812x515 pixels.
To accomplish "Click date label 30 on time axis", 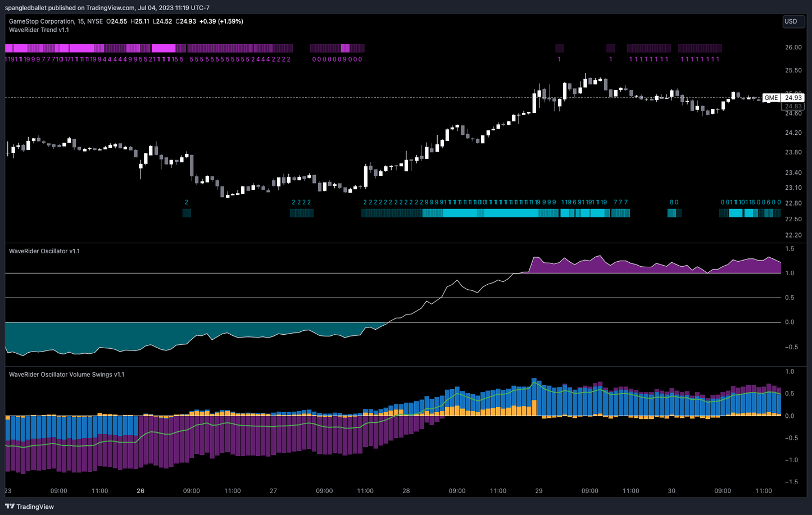I will click(x=672, y=491).
